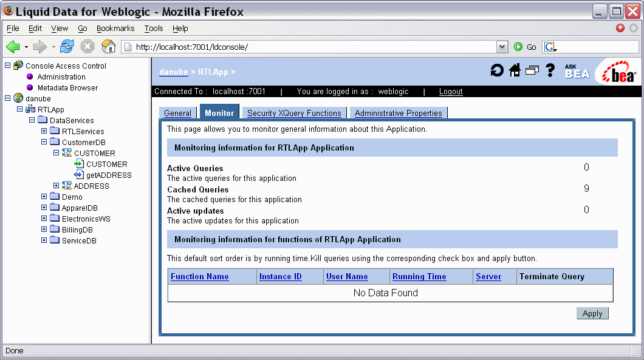
Task: Collapse the CustomerDB folder
Action: click(x=44, y=142)
